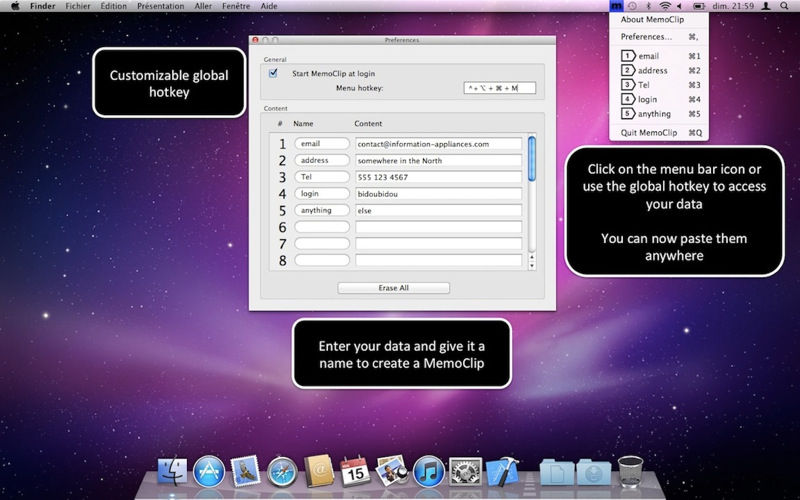
Task: Open the Time Machine menu bar icon
Action: (x=632, y=6)
